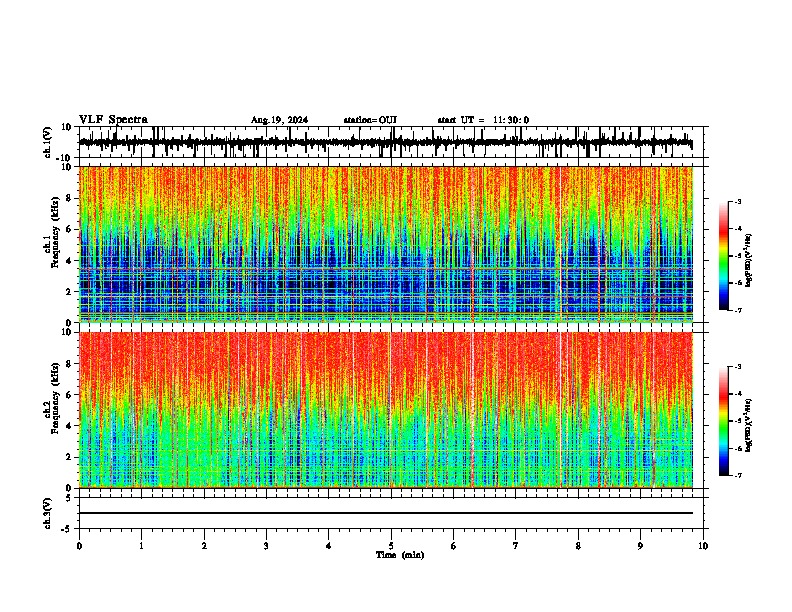The height and width of the screenshot is (612, 792).
Task: Click the ch.2 spectrogram plot area
Action: click(x=386, y=410)
